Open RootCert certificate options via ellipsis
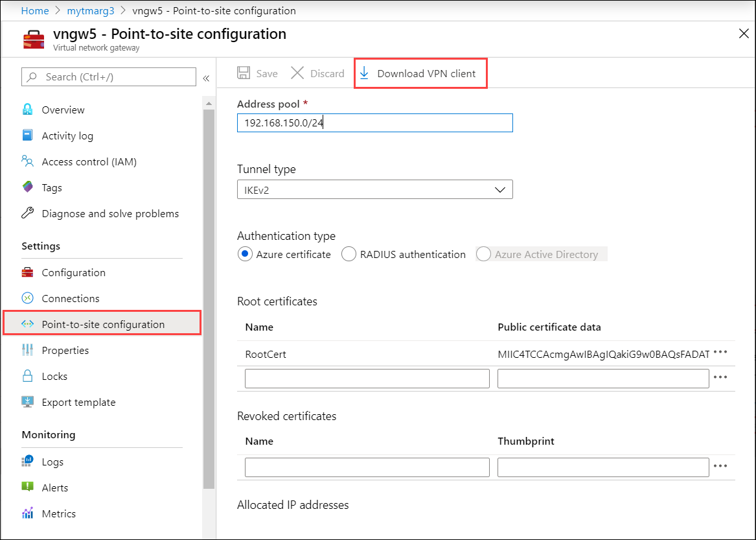This screenshot has width=756, height=540. click(721, 352)
